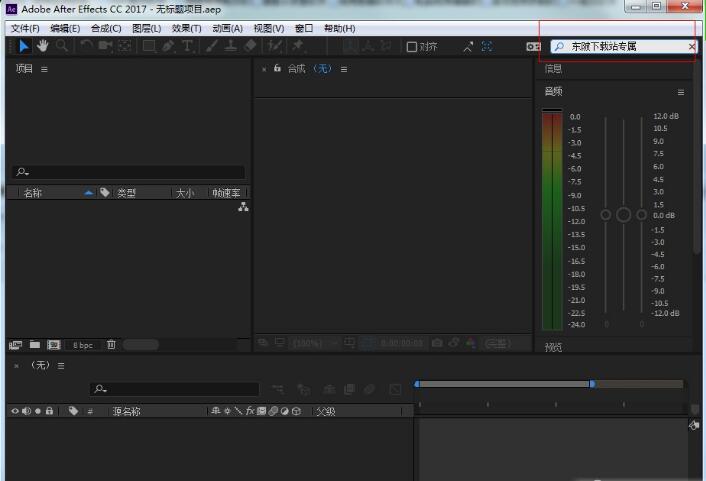Select the Zoom magnifier tool
Screen dimensions: 706x481
pos(62,46)
